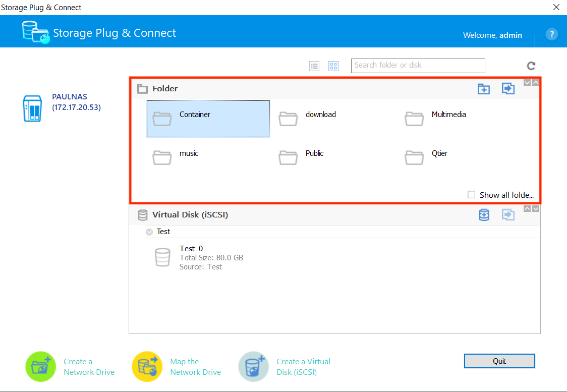Select the Qtier folder
The image size is (567, 392).
click(426, 158)
